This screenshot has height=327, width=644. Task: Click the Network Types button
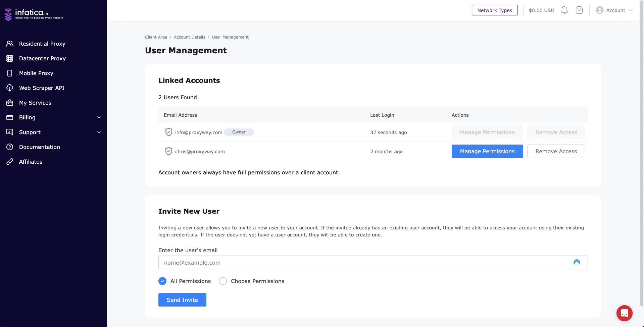[495, 10]
